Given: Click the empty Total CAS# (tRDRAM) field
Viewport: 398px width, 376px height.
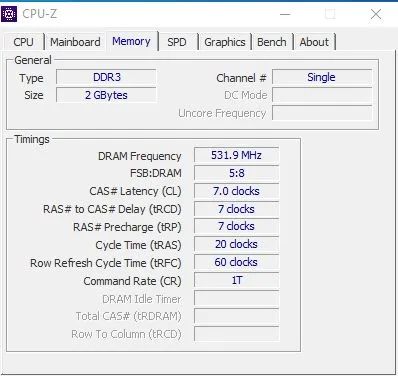Looking at the screenshot, I should [x=236, y=316].
